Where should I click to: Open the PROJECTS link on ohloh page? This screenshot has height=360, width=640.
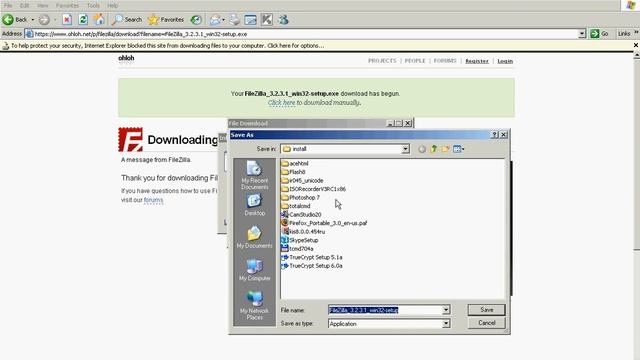pyautogui.click(x=382, y=61)
